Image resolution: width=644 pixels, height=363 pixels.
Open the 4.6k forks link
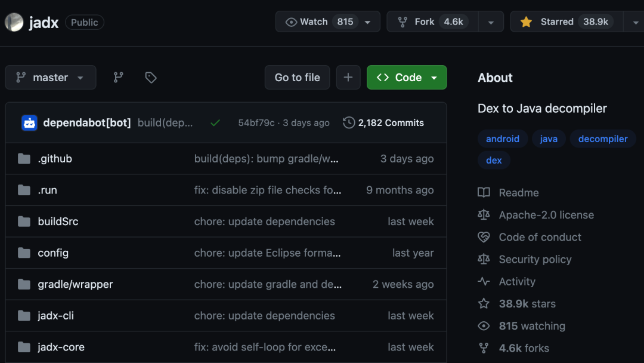pyautogui.click(x=524, y=348)
